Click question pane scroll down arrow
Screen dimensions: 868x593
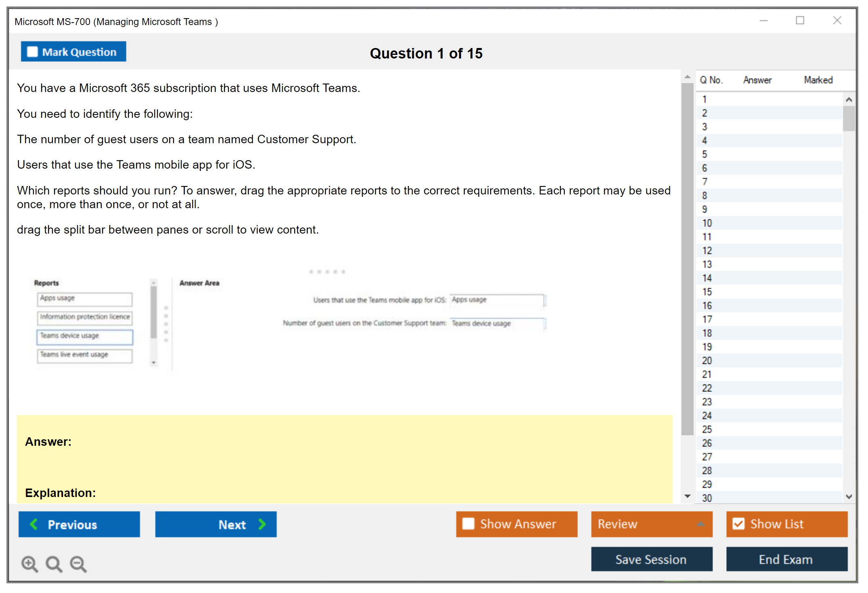(x=688, y=496)
